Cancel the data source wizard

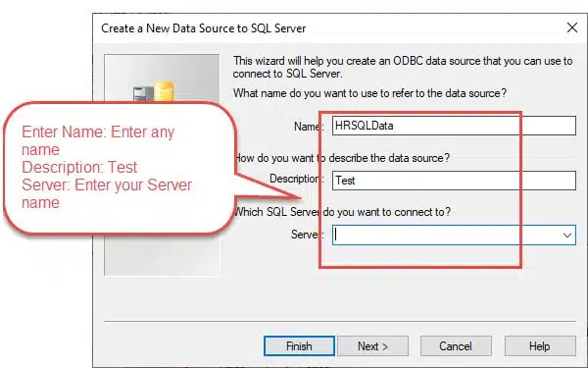(x=456, y=345)
